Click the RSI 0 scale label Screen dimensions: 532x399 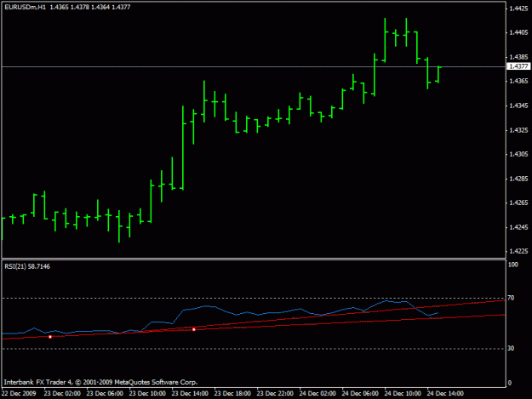510,383
